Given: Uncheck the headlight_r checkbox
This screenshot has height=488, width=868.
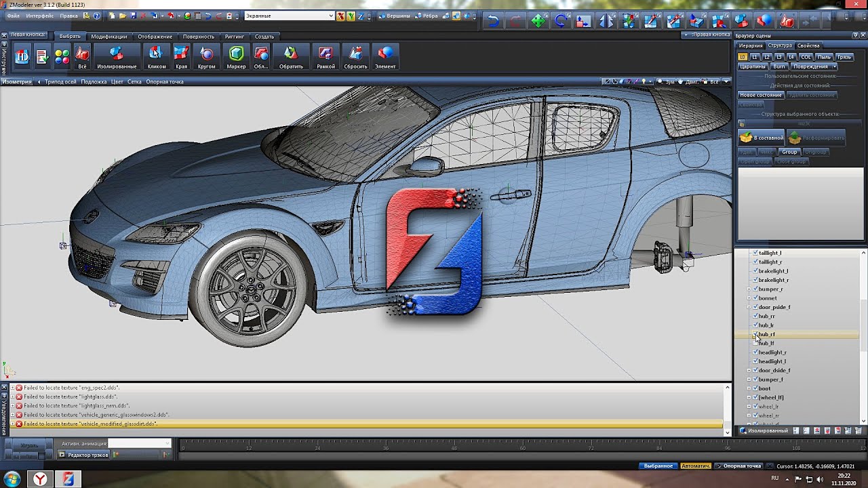Looking at the screenshot, I should [x=755, y=352].
